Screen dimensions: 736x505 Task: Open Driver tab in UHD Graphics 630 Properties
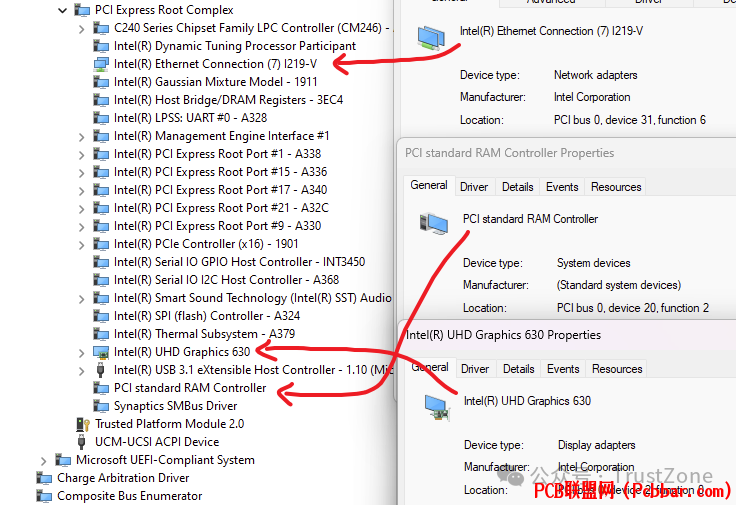pyautogui.click(x=475, y=369)
